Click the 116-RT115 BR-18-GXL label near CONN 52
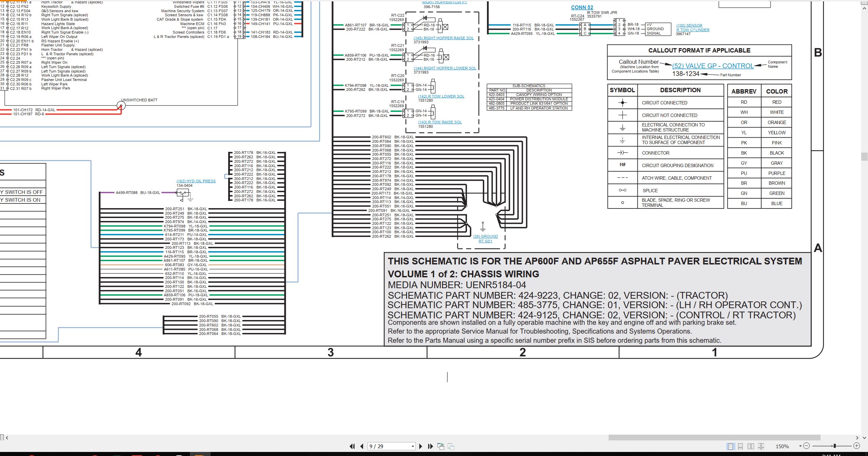The width and height of the screenshot is (868, 456). click(533, 25)
